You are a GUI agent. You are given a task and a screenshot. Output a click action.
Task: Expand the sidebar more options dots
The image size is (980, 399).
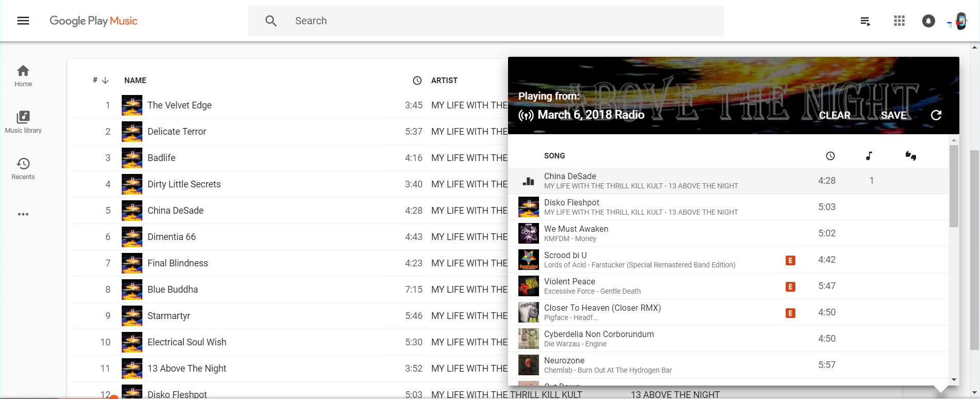23,214
